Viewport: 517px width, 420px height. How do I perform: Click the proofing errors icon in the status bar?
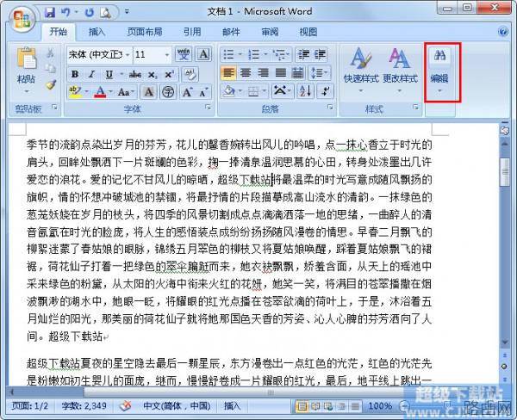(x=125, y=405)
